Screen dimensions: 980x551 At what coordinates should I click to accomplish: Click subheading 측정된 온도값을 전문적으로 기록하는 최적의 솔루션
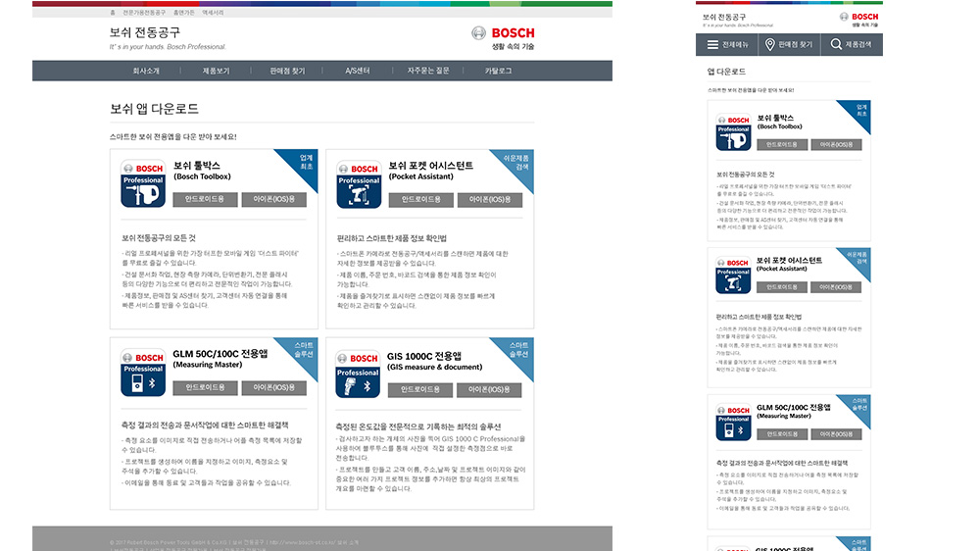(x=418, y=427)
